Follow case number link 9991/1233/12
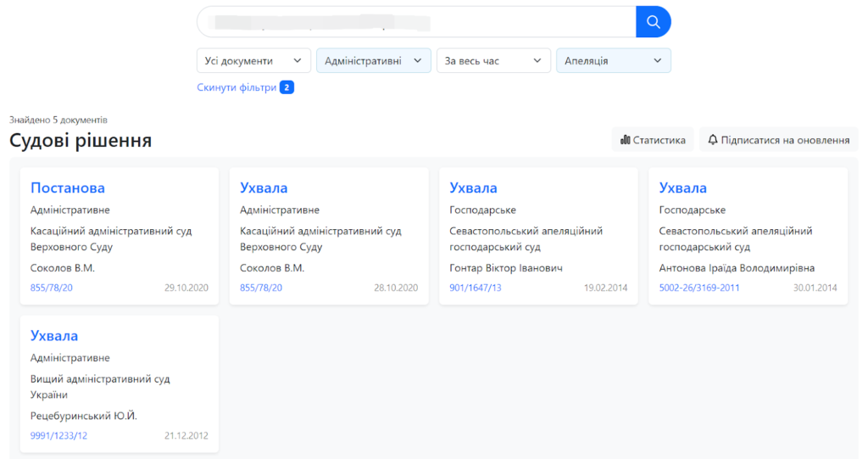Screen dimensions: 868x459 tap(58, 436)
